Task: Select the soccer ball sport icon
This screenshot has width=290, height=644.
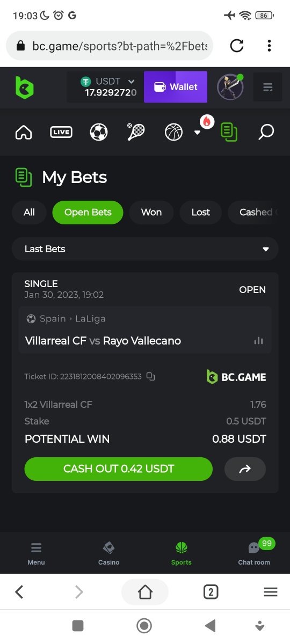Action: pos(99,132)
